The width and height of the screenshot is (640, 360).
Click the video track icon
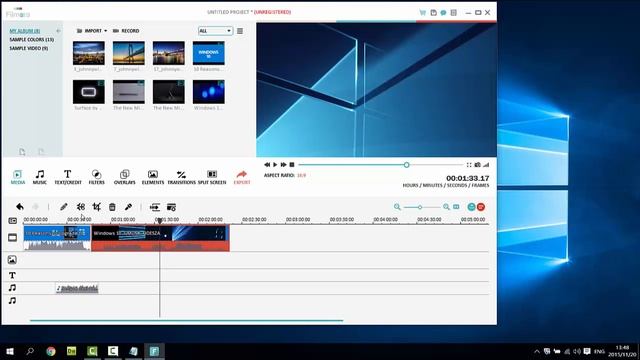(12, 238)
